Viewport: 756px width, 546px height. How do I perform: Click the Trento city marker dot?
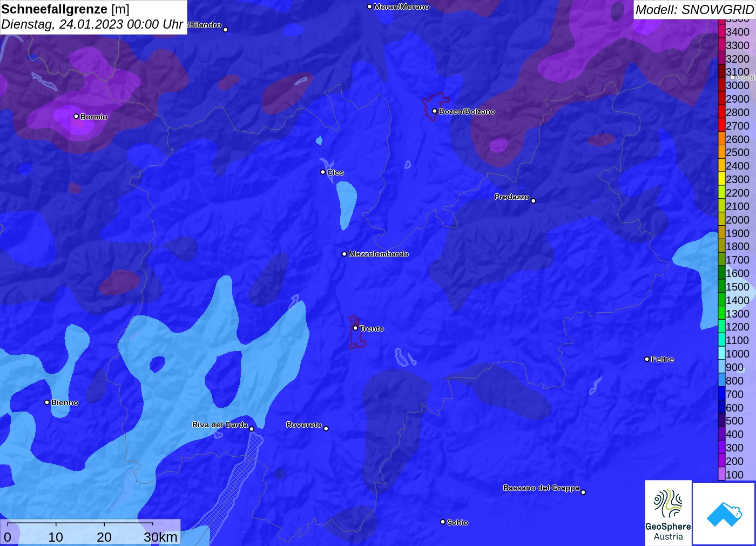click(355, 328)
